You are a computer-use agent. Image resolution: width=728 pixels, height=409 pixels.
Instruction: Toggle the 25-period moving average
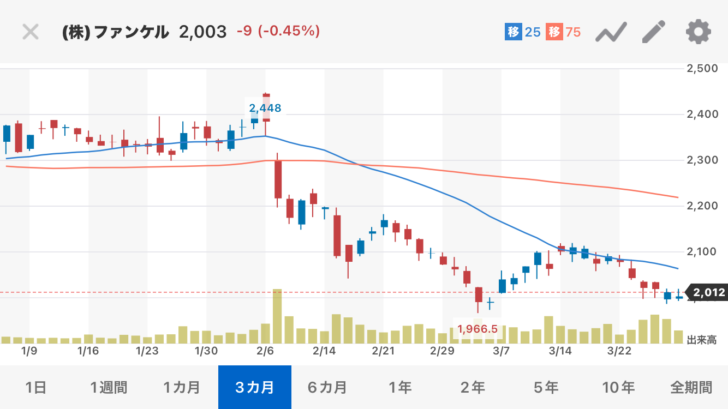(524, 32)
